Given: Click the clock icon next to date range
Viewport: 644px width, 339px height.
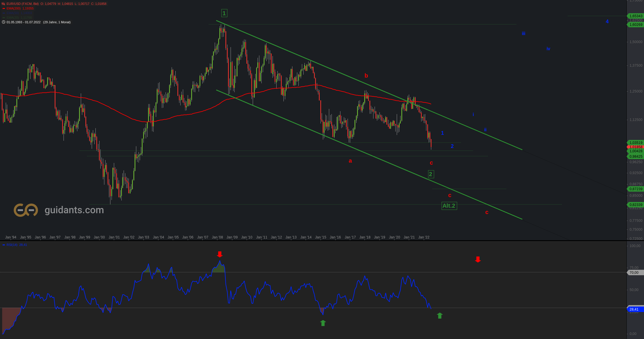Looking at the screenshot, I should (3, 22).
